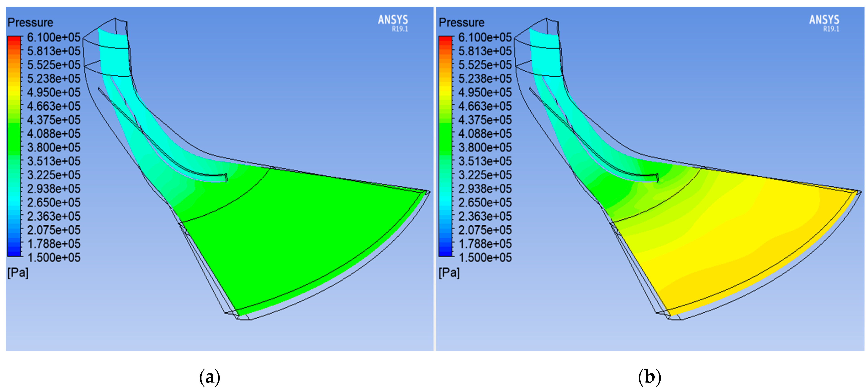Image resolution: width=868 pixels, height=391 pixels.
Task: Click the 1.500e+05 label in right legend
Action: [x=485, y=257]
